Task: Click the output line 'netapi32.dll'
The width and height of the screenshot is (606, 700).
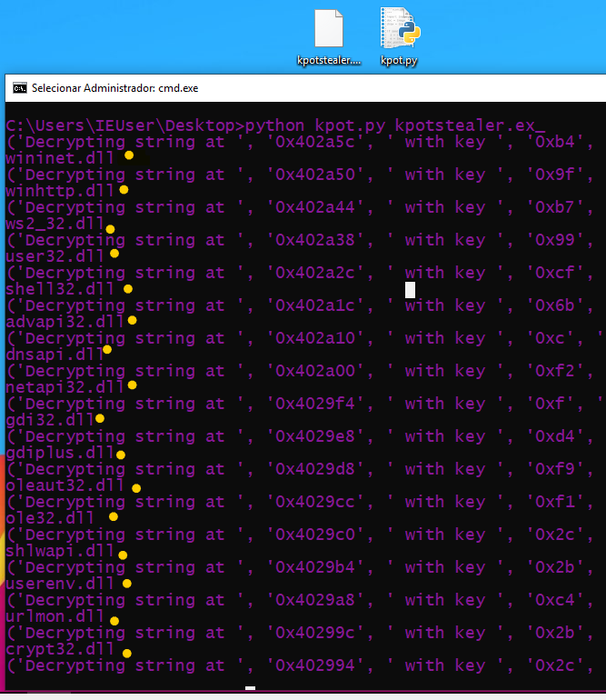Action: click(x=65, y=387)
